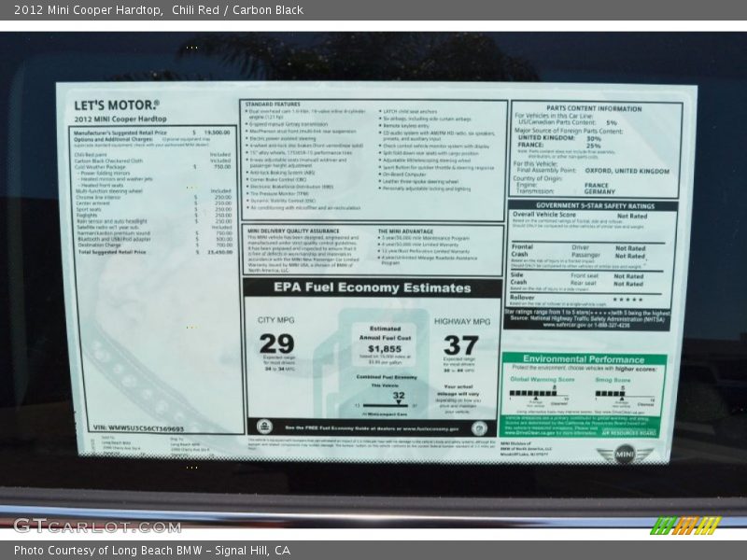Screen dimensions: 747x560
Task: Click the DOE seal right of the fueleconomy.gov line
Action: click(x=479, y=428)
